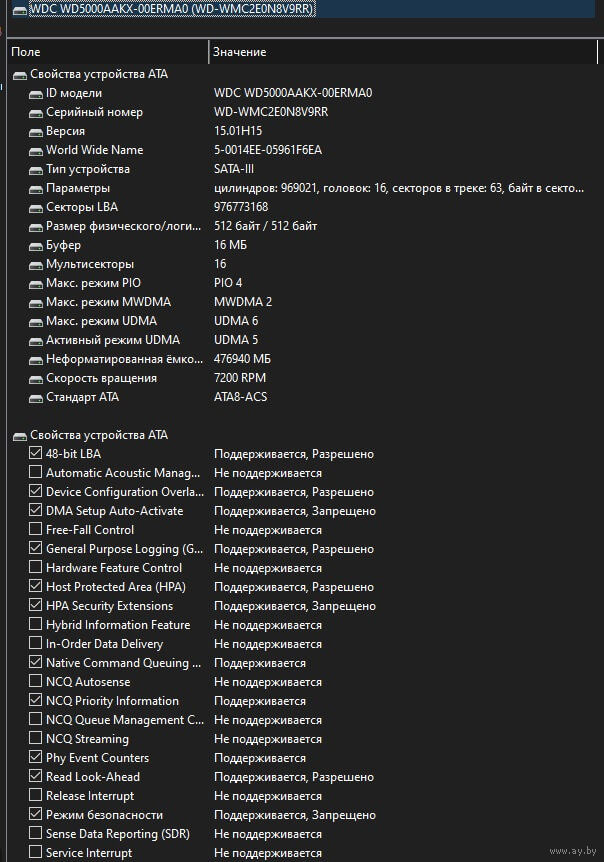
Task: Toggle the 48-bit LBA checkbox
Action: click(x=36, y=454)
